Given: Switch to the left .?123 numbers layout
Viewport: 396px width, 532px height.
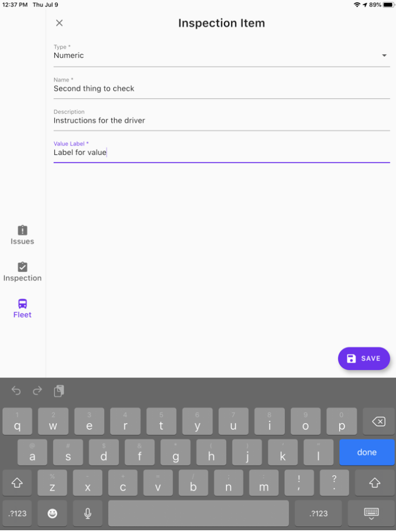Looking at the screenshot, I should [x=17, y=513].
